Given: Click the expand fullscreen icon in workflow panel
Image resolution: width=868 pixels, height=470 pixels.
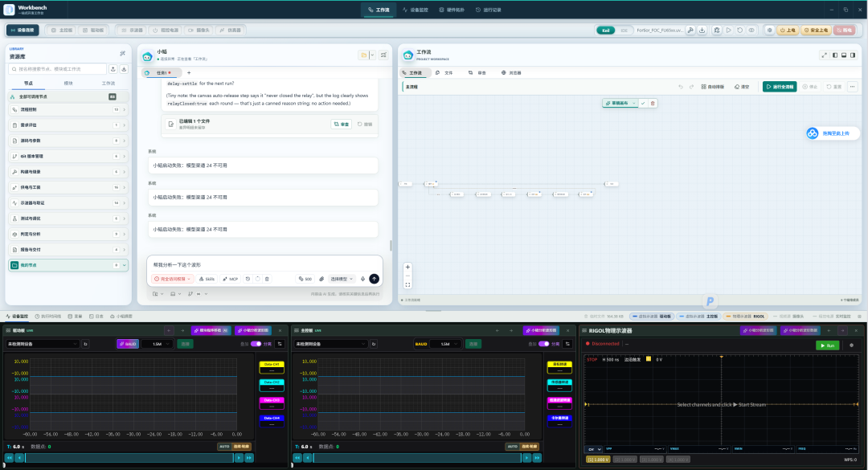Looking at the screenshot, I should tap(825, 55).
